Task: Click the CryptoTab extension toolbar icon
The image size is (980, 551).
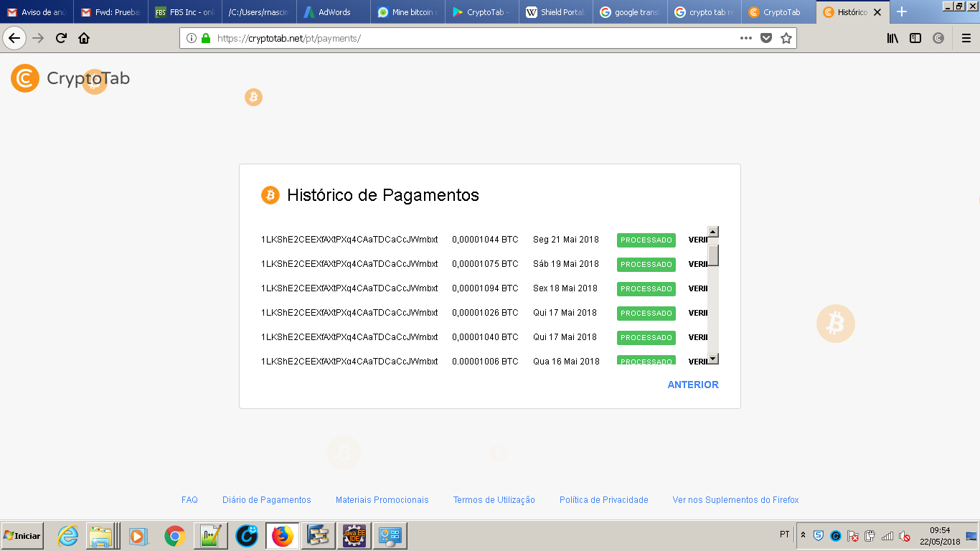Action: 938,39
